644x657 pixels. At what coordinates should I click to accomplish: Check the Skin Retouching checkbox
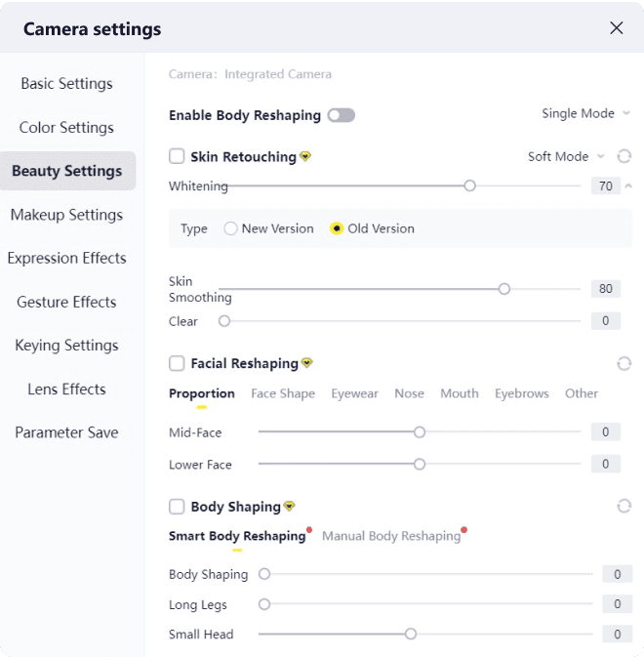pos(177,156)
